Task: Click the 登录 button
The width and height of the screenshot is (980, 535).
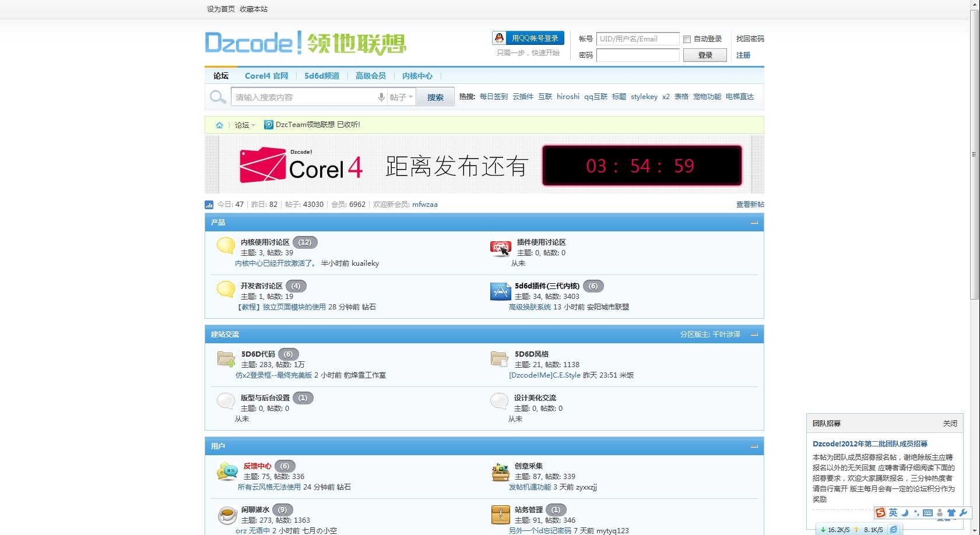Action: click(x=705, y=55)
